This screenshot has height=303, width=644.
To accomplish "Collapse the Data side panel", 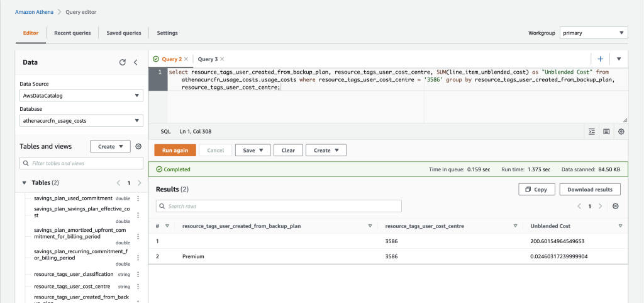I will [x=136, y=62].
